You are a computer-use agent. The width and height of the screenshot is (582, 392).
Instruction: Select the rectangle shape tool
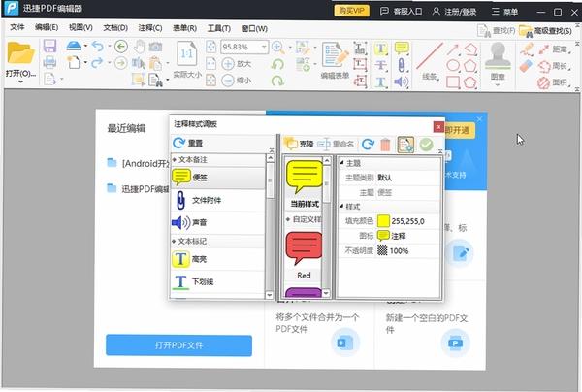click(453, 82)
